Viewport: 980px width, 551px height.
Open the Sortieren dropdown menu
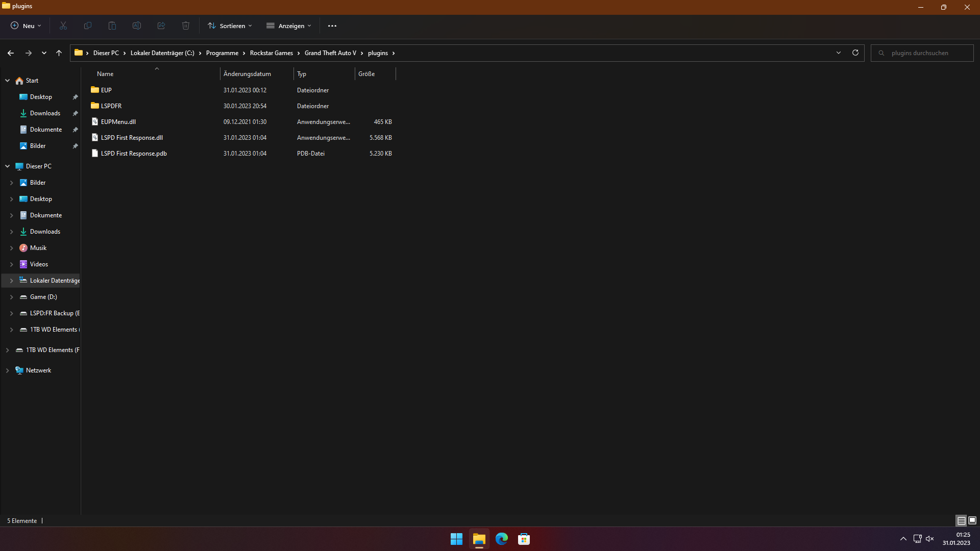point(230,26)
